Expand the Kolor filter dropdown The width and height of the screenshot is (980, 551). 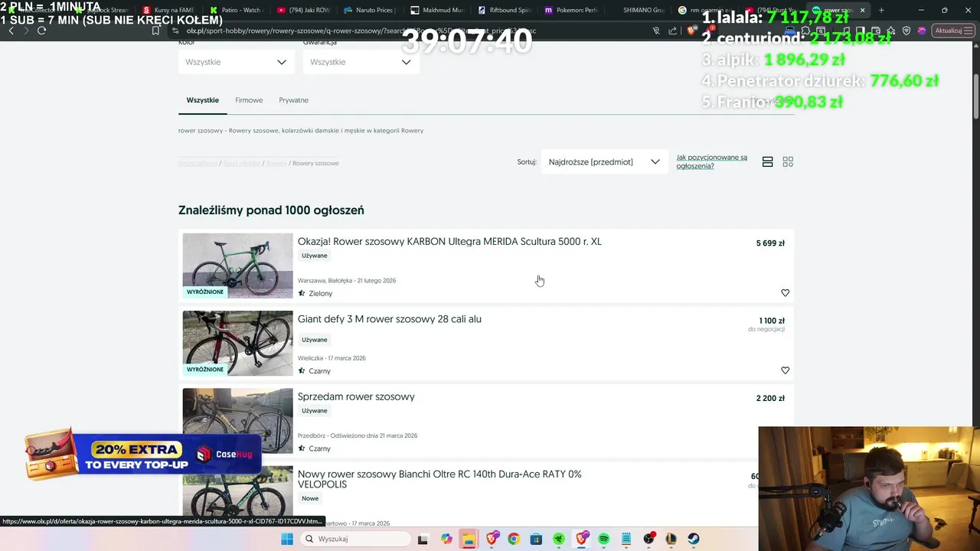237,62
